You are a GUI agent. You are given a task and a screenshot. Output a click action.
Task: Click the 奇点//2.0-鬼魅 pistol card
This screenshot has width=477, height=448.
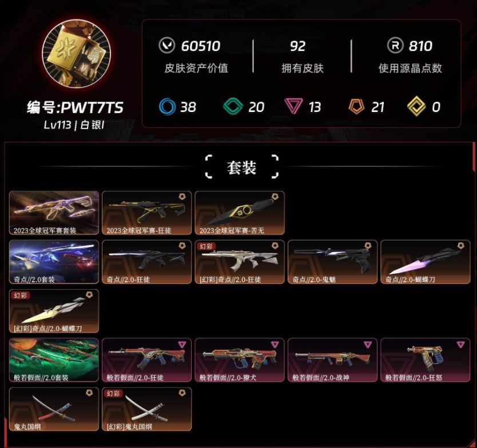coord(332,262)
